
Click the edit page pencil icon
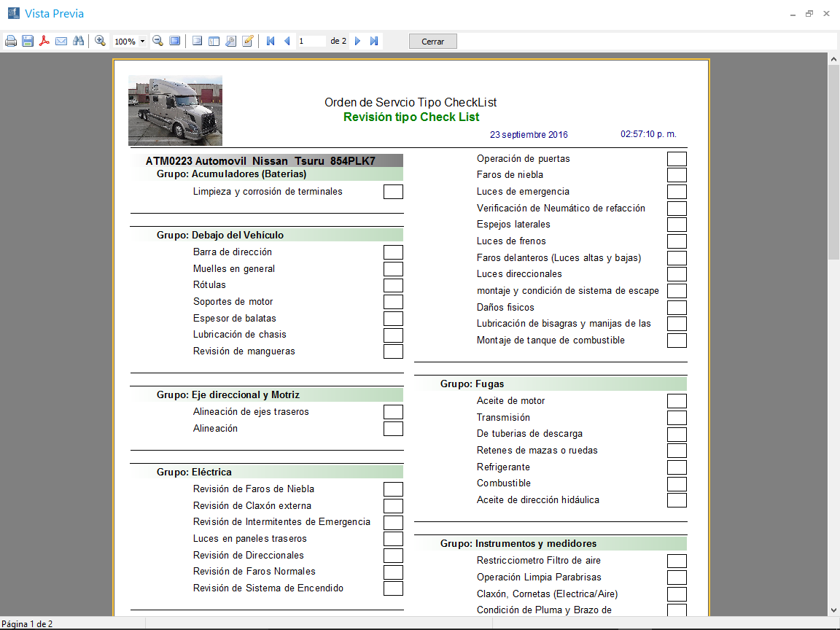248,41
